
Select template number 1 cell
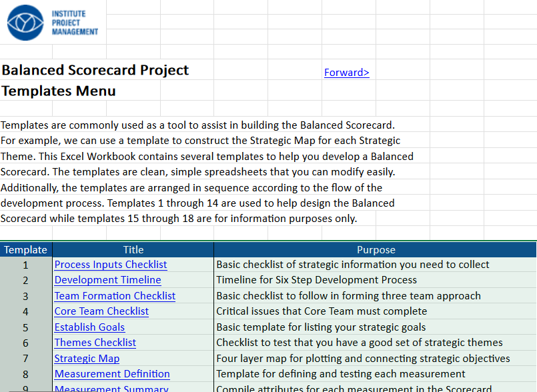[26, 265]
